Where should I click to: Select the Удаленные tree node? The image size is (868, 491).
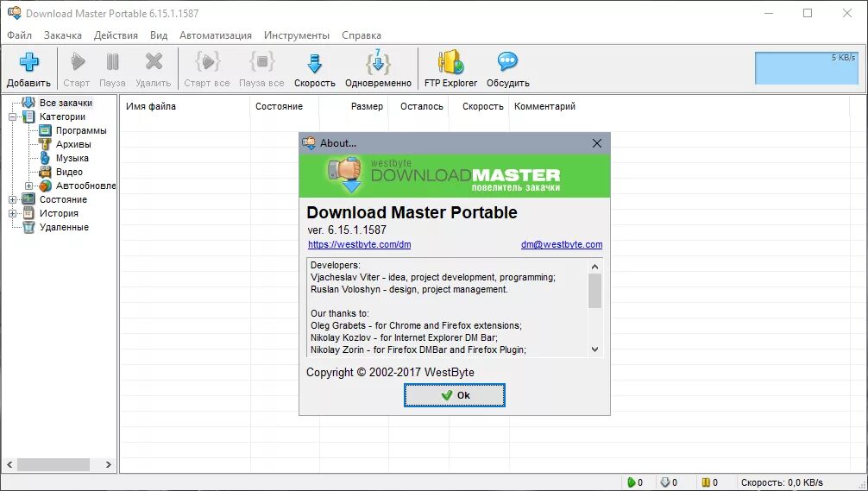[64, 228]
